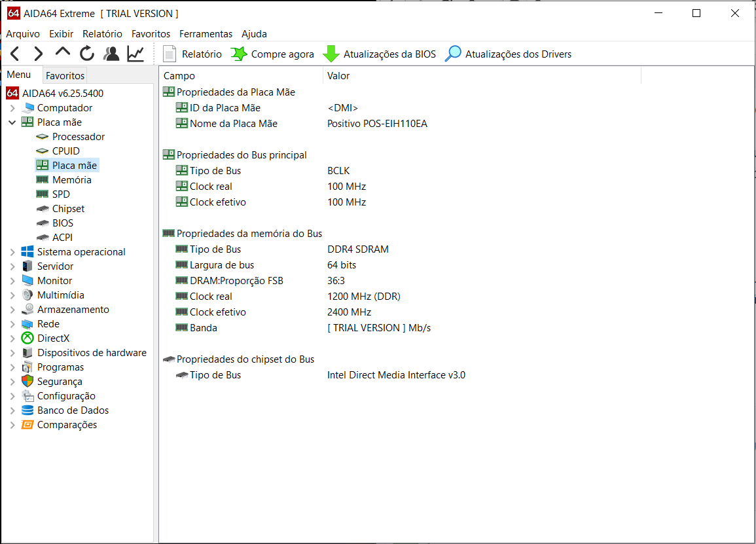The image size is (756, 544).
Task: Click Atualizações dos Drivers label
Action: point(518,54)
